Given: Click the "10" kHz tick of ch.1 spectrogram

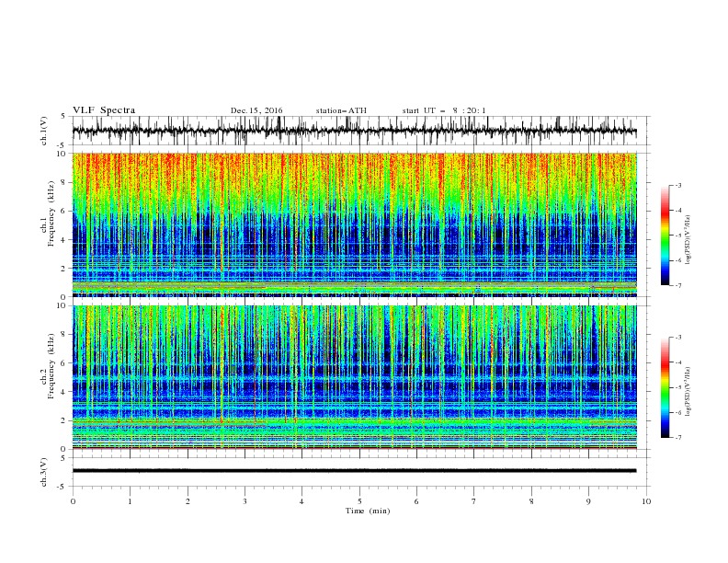Looking at the screenshot, I should tap(63, 154).
